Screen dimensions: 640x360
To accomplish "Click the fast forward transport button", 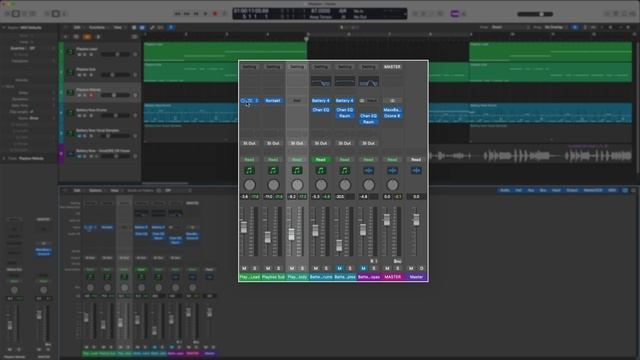I will pyautogui.click(x=187, y=14).
